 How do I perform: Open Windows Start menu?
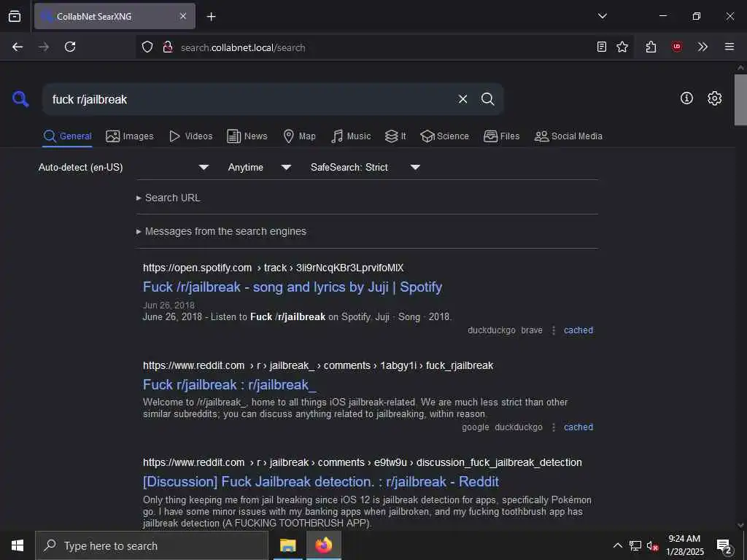[x=18, y=545]
